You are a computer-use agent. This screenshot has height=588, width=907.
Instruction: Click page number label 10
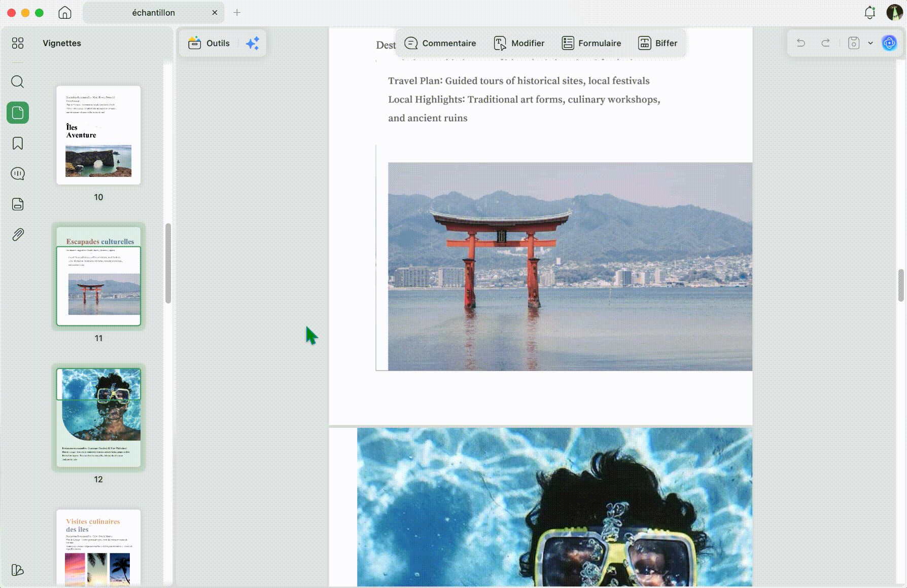click(x=98, y=197)
